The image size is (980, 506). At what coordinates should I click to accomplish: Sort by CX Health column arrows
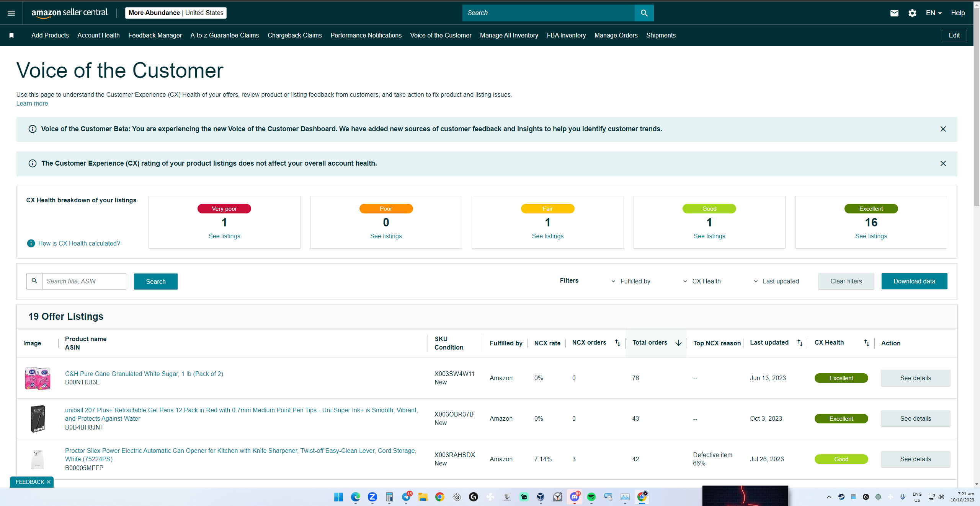866,343
